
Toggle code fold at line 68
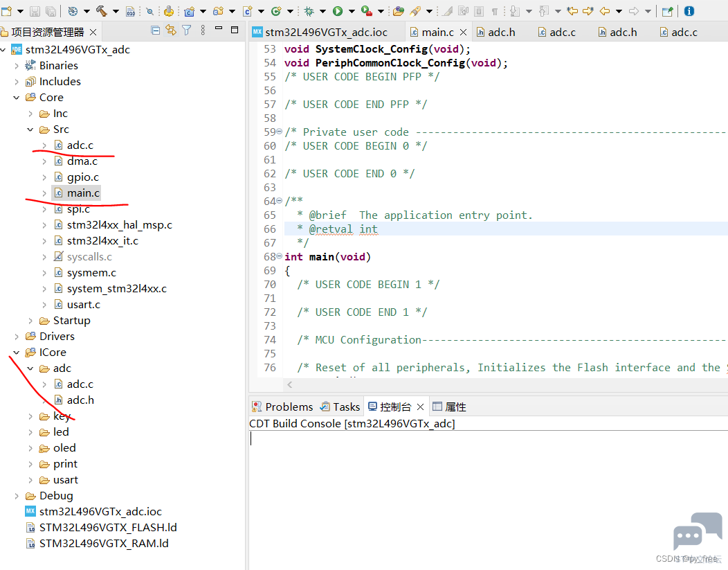[x=279, y=256]
